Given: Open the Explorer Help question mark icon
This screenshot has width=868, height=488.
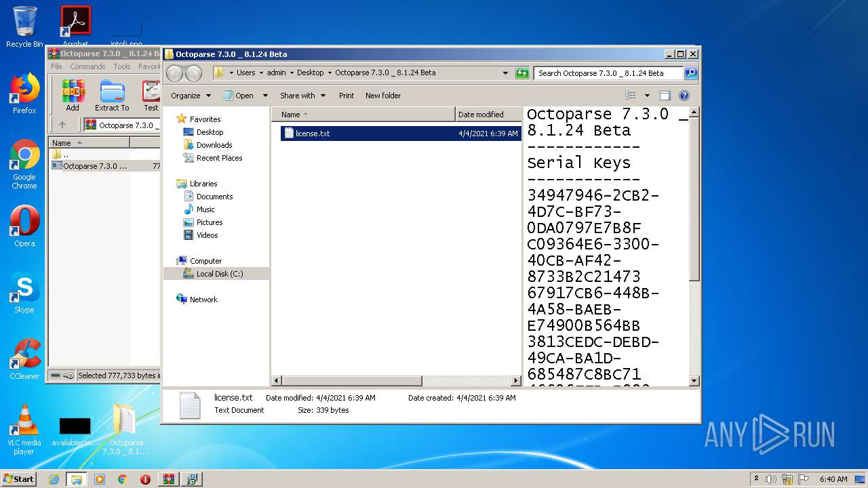Looking at the screenshot, I should pos(684,96).
